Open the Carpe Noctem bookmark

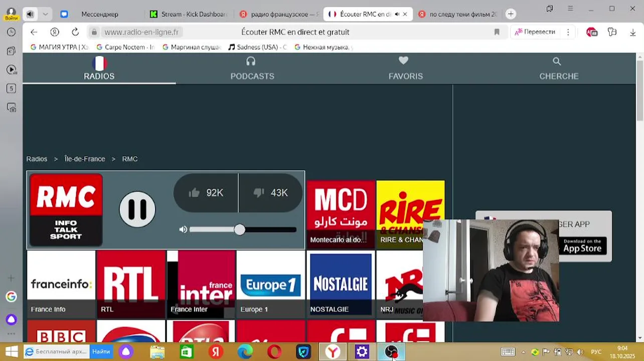tap(125, 47)
